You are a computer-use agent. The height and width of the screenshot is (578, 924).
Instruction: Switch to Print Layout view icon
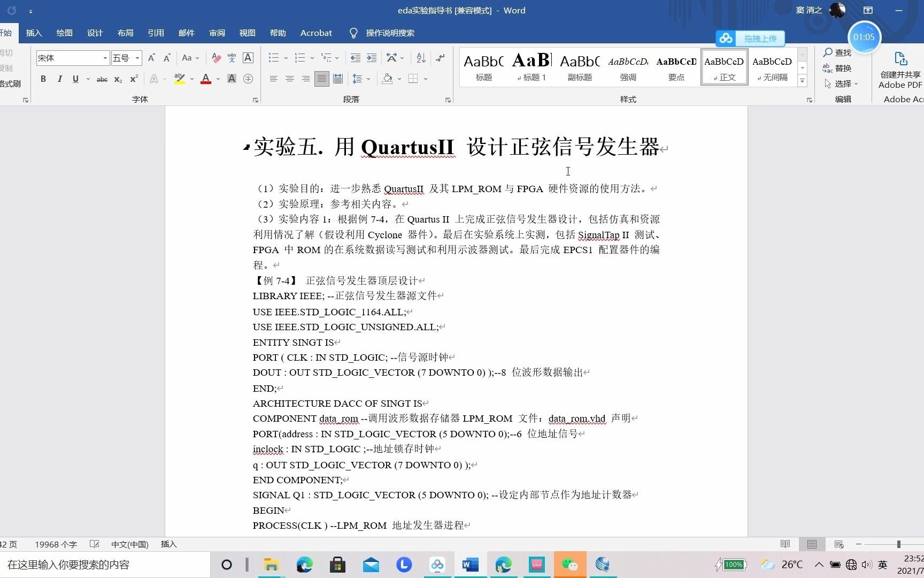812,544
